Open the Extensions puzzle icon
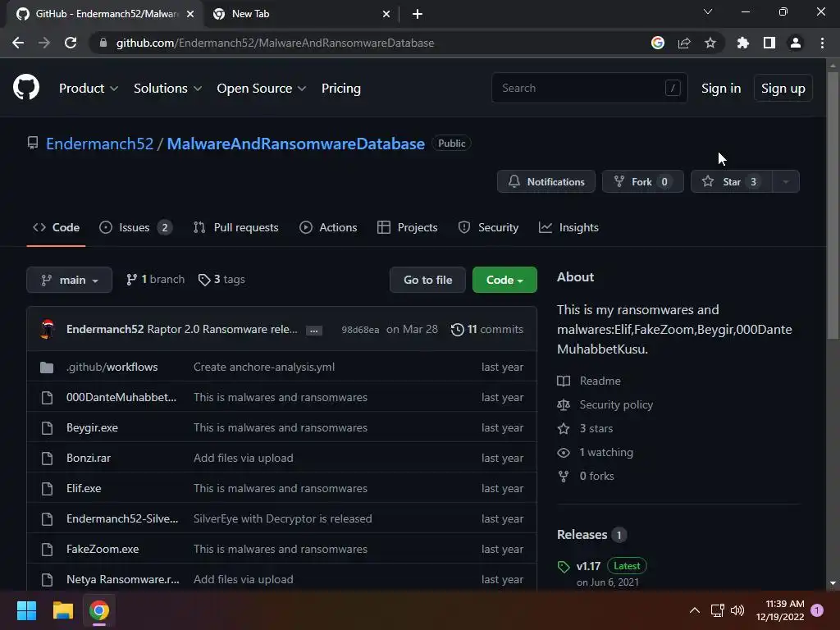This screenshot has width=840, height=630. 743,43
